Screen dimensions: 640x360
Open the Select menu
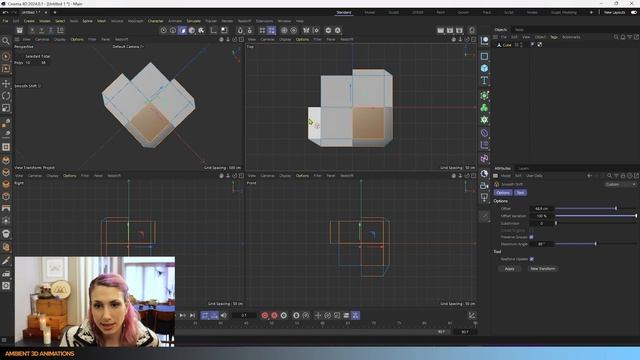coord(60,21)
